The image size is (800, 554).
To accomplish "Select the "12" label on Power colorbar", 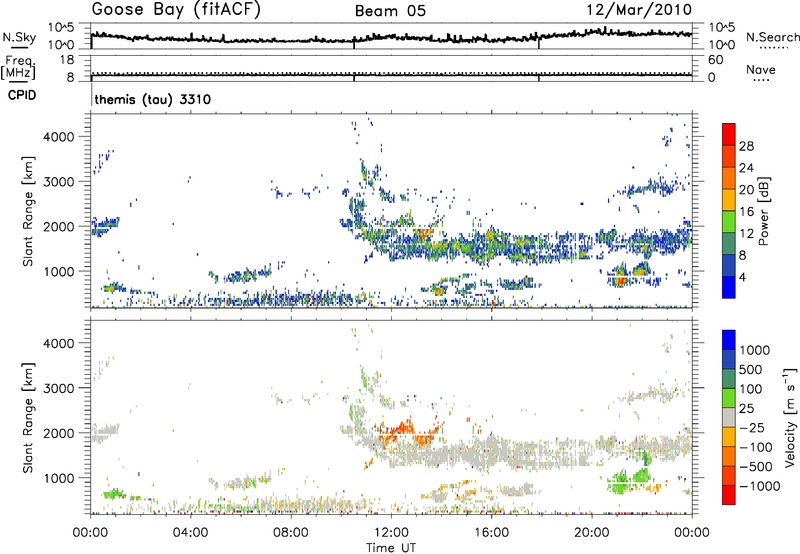I will coord(746,234).
